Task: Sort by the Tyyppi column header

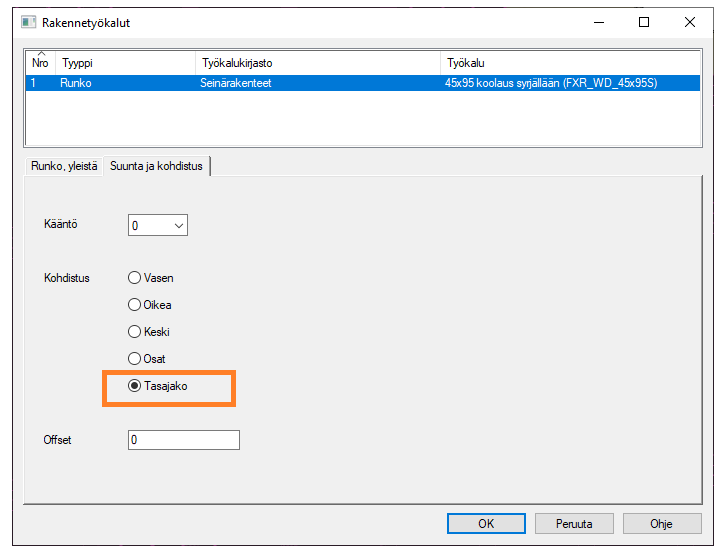Action: pyautogui.click(x=124, y=63)
